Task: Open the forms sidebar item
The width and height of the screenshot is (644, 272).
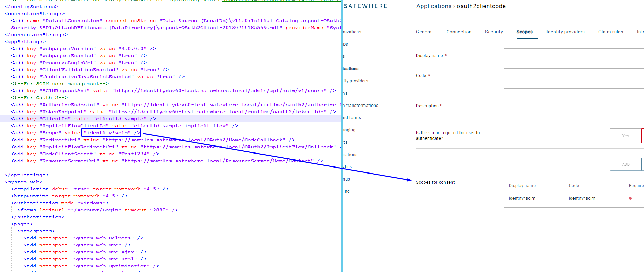Action: [352, 118]
